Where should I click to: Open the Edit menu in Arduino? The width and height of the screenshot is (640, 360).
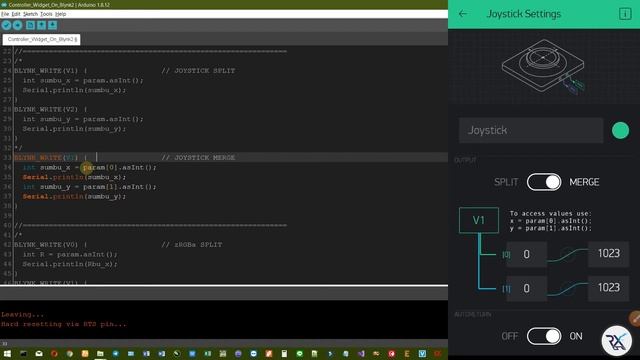[16, 14]
